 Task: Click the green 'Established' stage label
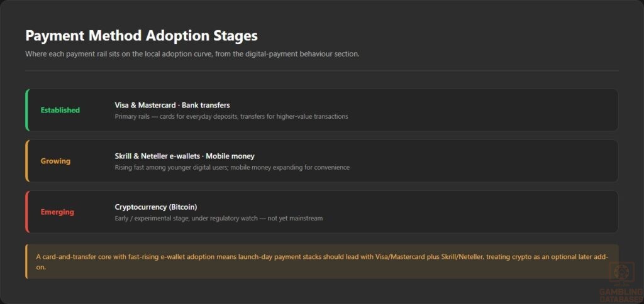coord(60,110)
